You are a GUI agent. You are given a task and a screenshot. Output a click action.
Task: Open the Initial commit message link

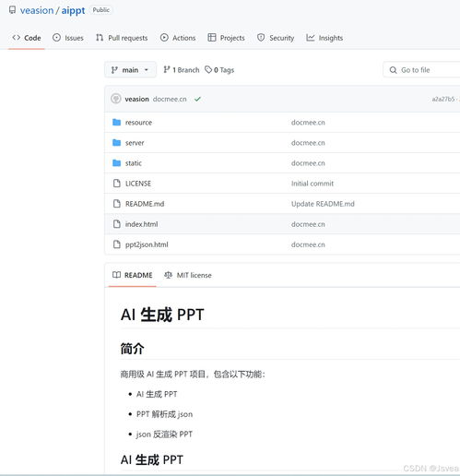pyautogui.click(x=313, y=184)
